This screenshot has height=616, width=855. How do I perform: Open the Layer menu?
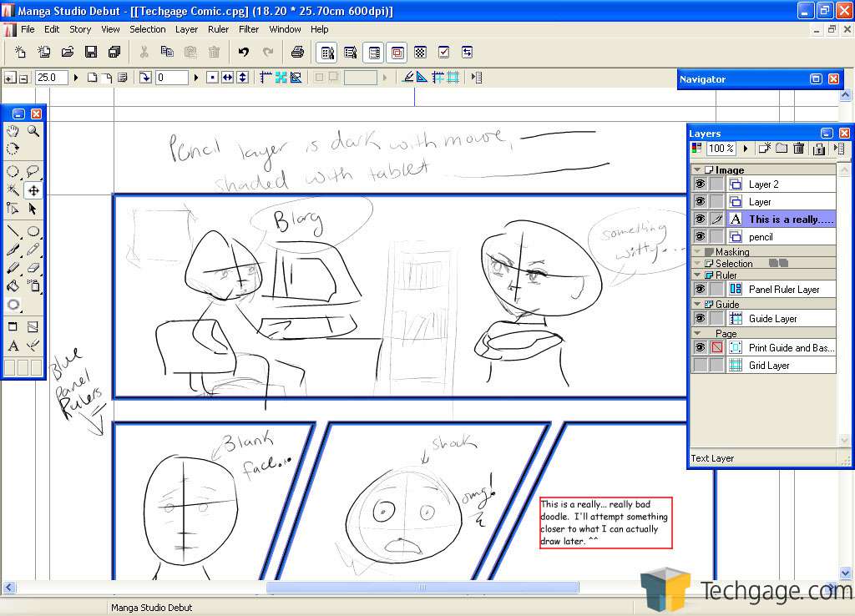tap(186, 29)
